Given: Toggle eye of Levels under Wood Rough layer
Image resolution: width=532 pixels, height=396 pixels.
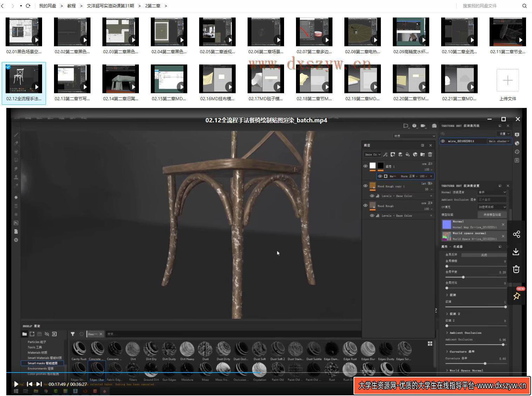Looking at the screenshot, I should coord(372,216).
